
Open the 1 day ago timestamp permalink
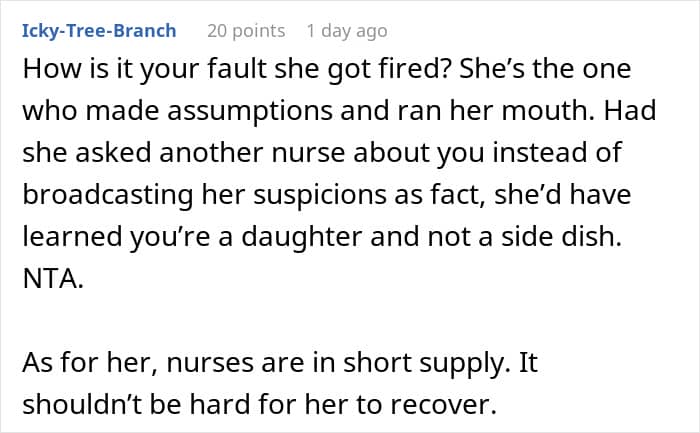point(347,31)
